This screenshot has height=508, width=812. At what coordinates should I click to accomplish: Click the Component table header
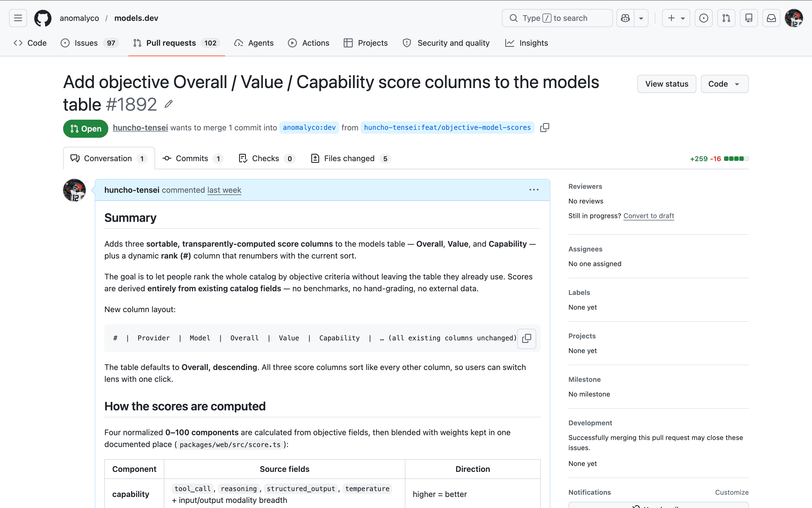134,469
